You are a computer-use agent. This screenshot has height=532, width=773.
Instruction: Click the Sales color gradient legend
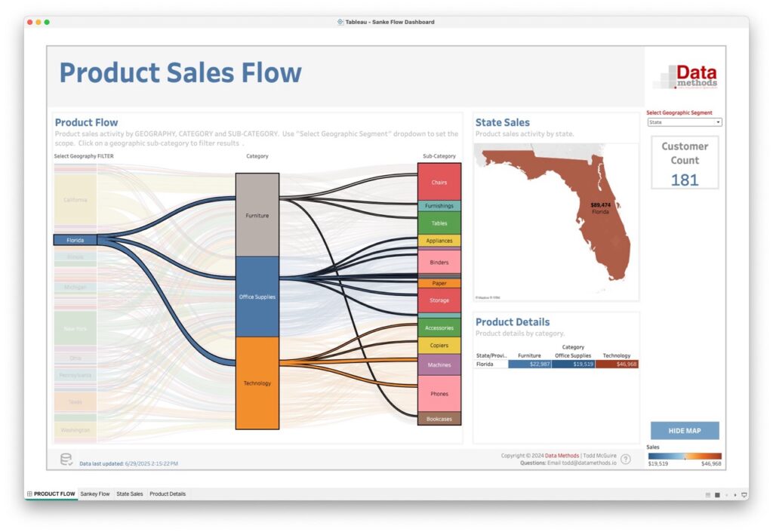(x=685, y=456)
